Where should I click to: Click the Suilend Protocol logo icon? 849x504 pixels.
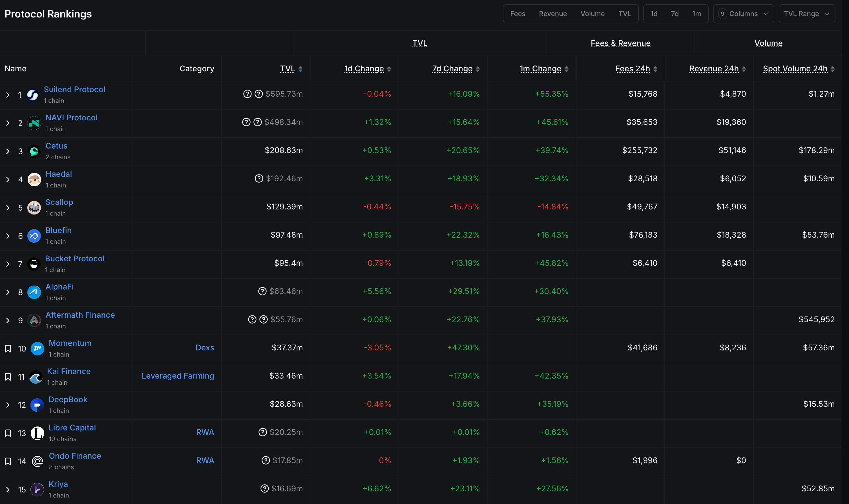(33, 95)
